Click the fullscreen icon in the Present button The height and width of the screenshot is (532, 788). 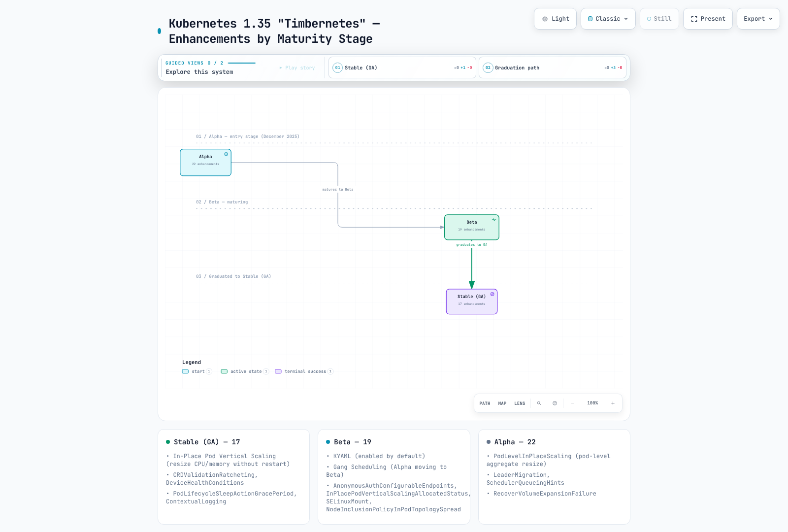694,19
